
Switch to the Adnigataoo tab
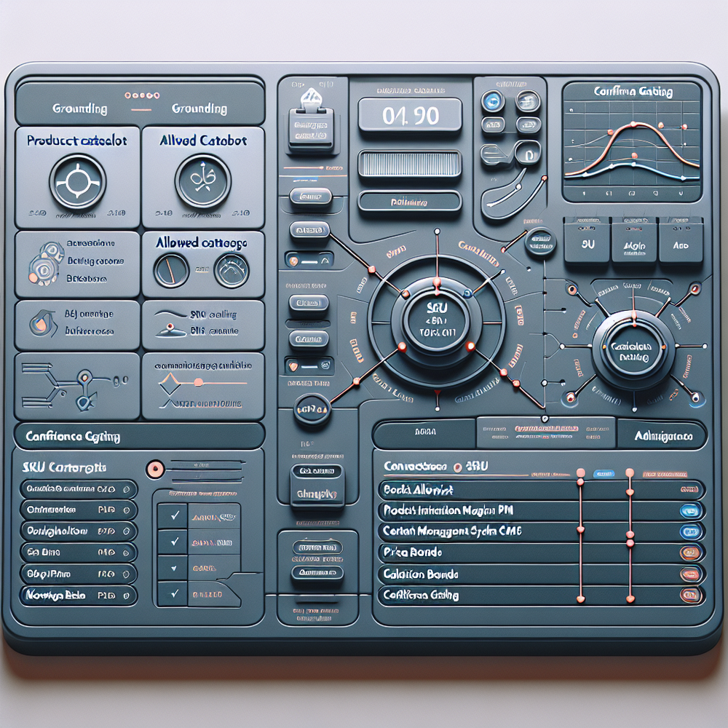click(662, 435)
